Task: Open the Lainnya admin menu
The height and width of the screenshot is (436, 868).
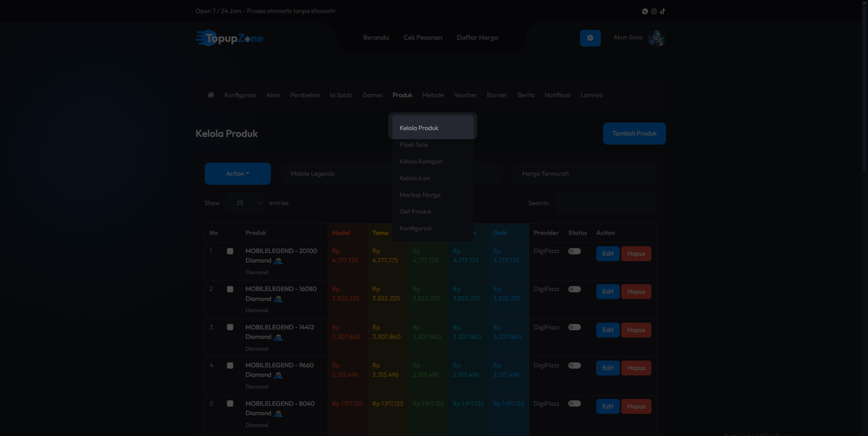Action: click(592, 95)
